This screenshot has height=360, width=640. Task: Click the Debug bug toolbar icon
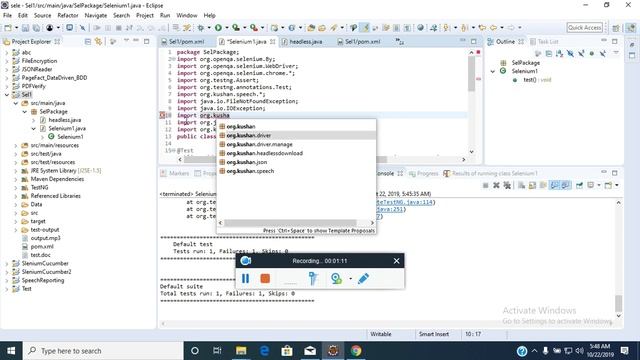pos(200,28)
